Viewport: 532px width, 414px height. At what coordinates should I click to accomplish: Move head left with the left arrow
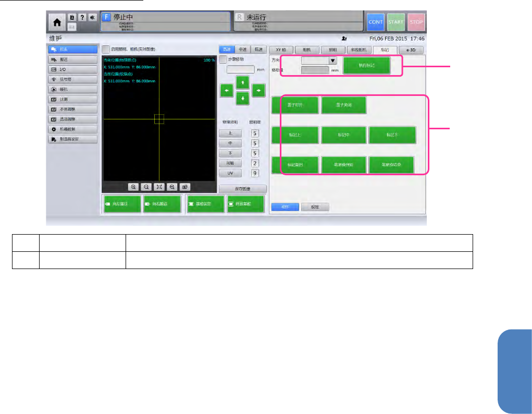click(227, 91)
